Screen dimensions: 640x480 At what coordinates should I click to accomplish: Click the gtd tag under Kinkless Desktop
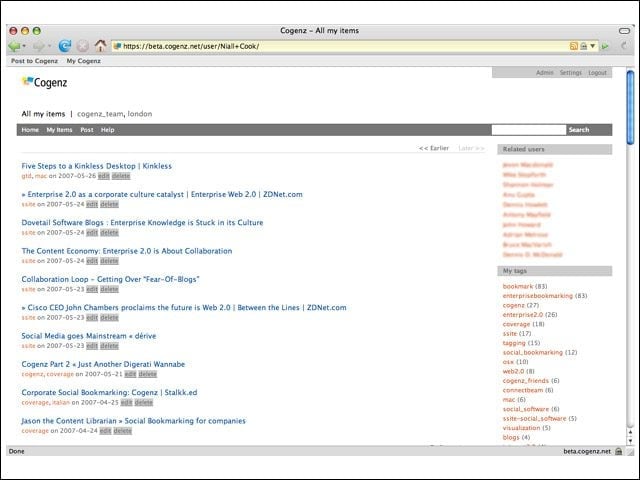point(26,176)
